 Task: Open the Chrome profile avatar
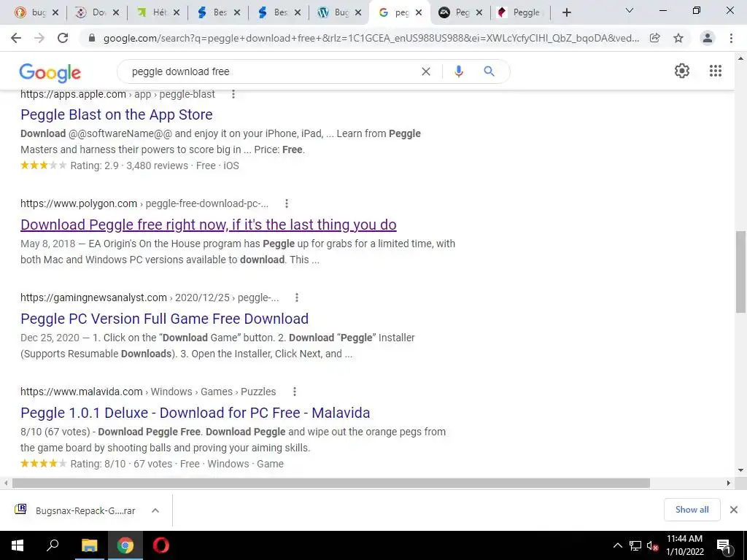click(708, 38)
